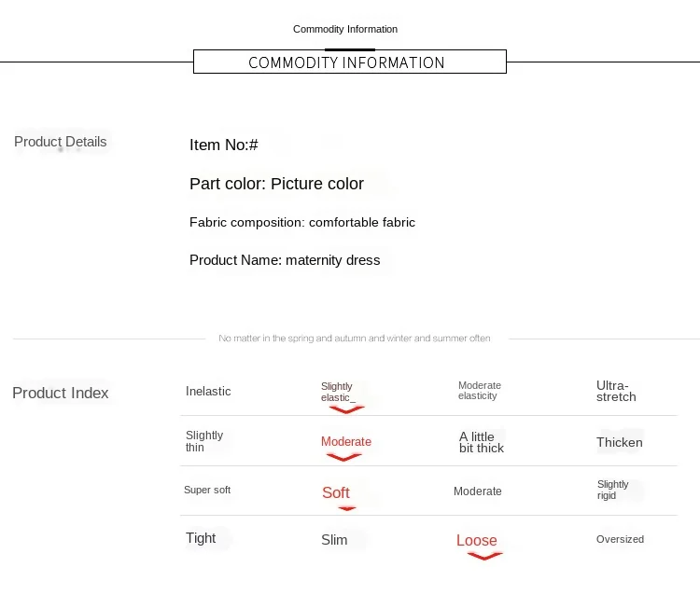700x595 pixels.
Task: Choose the Tight fit option
Action: click(201, 538)
